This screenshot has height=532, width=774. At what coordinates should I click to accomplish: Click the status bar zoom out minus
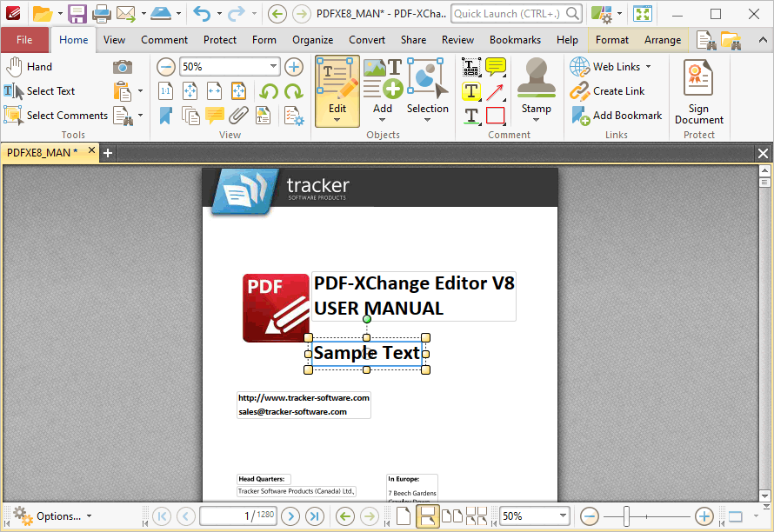pyautogui.click(x=590, y=516)
